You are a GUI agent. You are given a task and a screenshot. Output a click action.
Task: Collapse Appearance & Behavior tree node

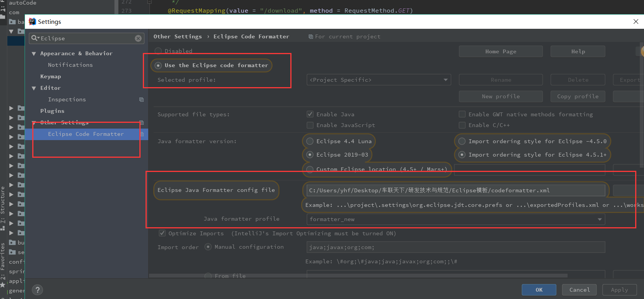tap(34, 54)
